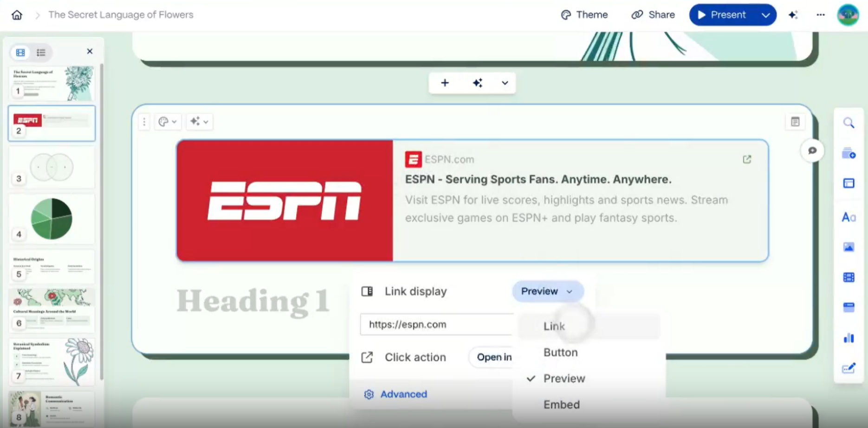Add a new card with plus icon
Screen dimensions: 868x428
click(445, 83)
